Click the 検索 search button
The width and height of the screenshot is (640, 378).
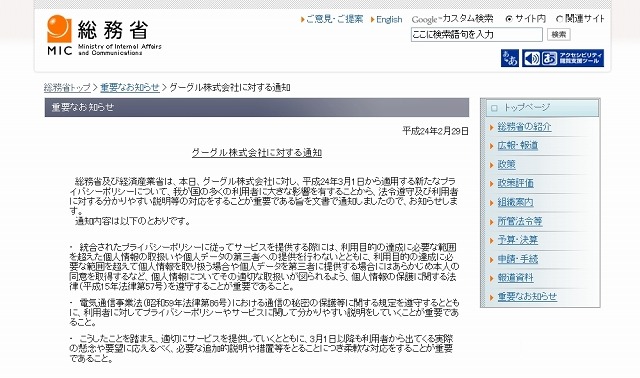(558, 35)
